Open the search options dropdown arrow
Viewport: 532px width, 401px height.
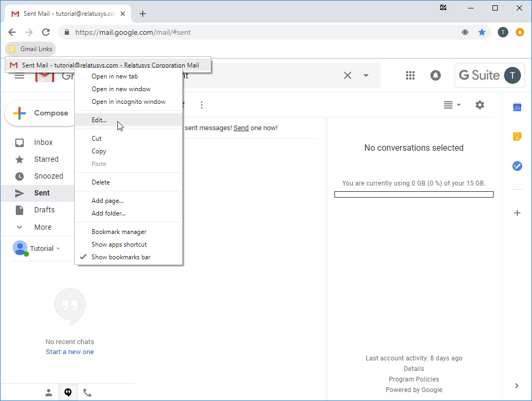point(364,75)
